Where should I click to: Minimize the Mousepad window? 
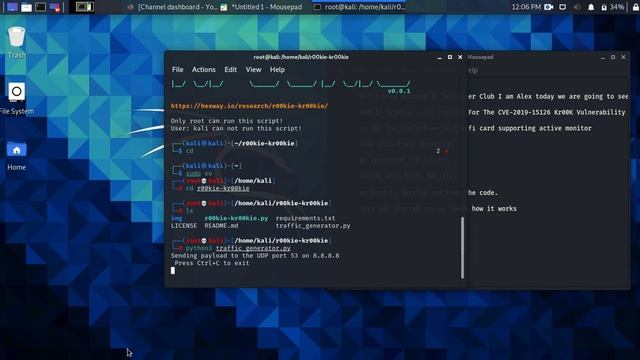click(602, 57)
